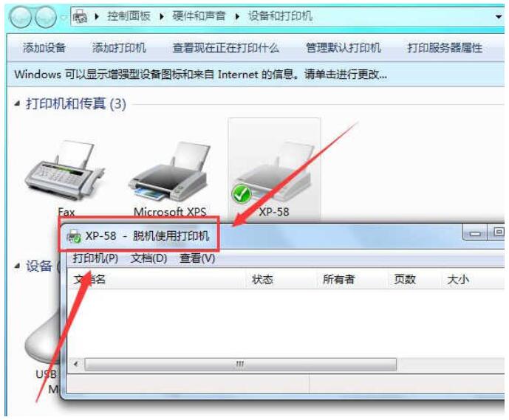
Task: Click the devices icon in address bar
Action: (x=80, y=16)
